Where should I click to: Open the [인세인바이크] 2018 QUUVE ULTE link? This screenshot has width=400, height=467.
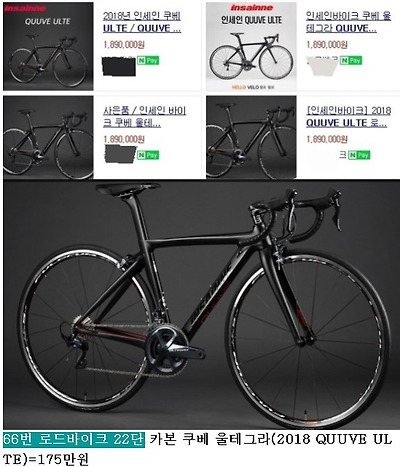(348, 117)
